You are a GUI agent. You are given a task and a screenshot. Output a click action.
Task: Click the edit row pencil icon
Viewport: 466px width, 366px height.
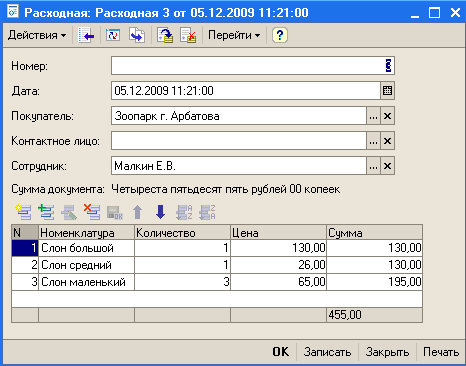point(69,212)
